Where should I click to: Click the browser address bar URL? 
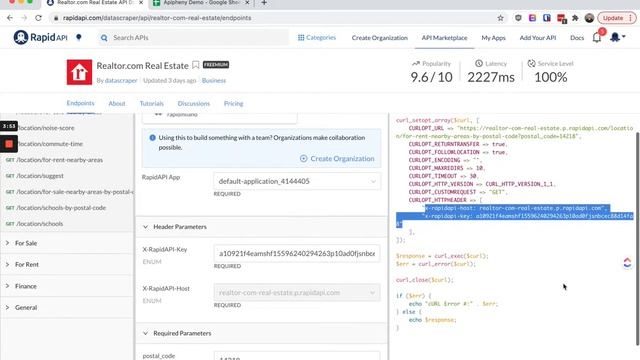pos(157,18)
